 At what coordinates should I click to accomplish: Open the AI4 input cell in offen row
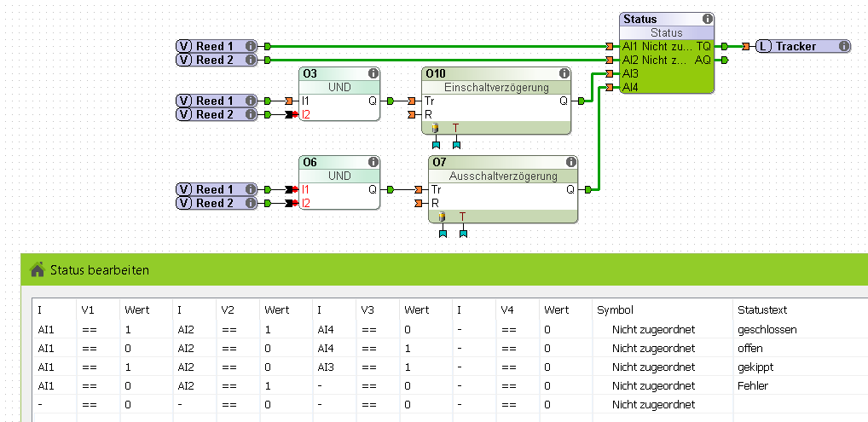point(326,349)
